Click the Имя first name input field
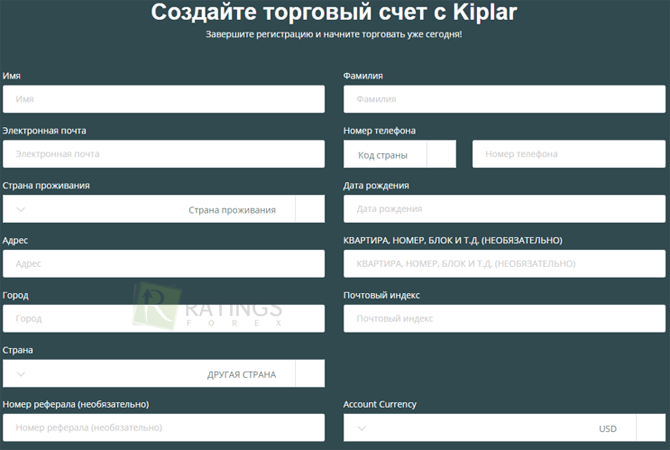 click(x=164, y=99)
